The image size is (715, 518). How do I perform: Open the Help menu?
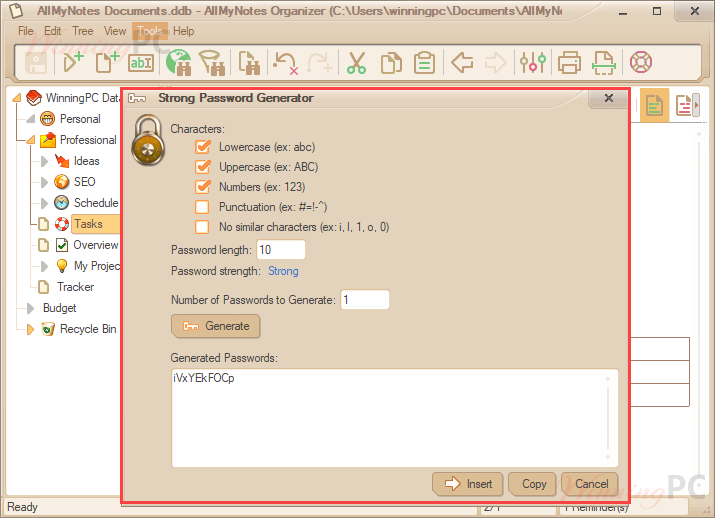tap(183, 31)
